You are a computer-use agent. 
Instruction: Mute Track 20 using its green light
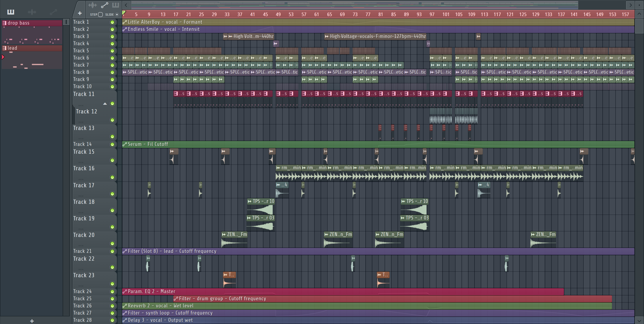tap(112, 244)
